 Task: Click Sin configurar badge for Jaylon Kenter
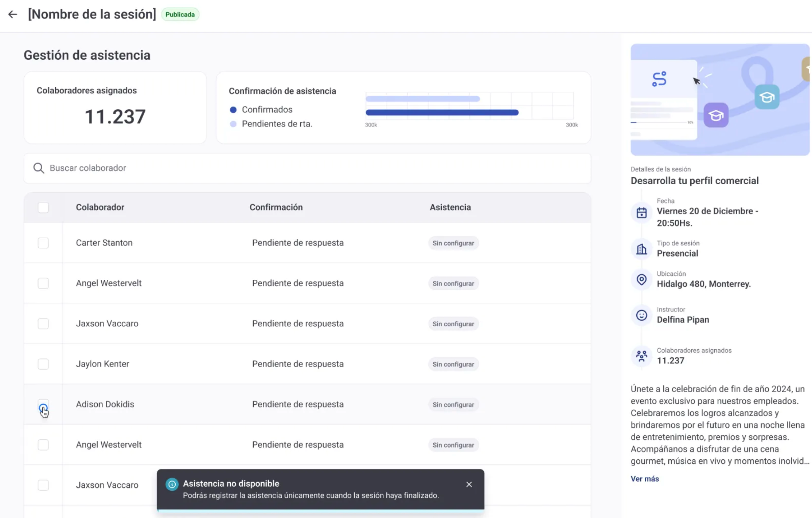(453, 364)
